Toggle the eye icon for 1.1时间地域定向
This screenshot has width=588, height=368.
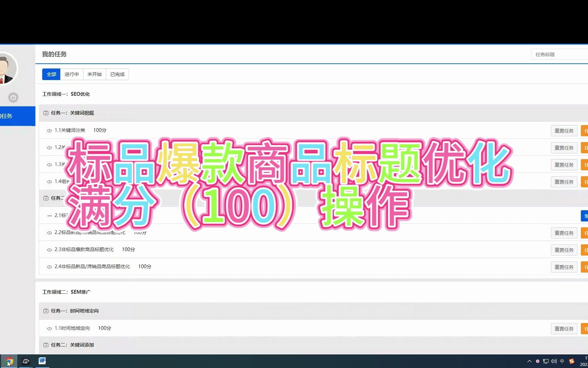(x=49, y=328)
